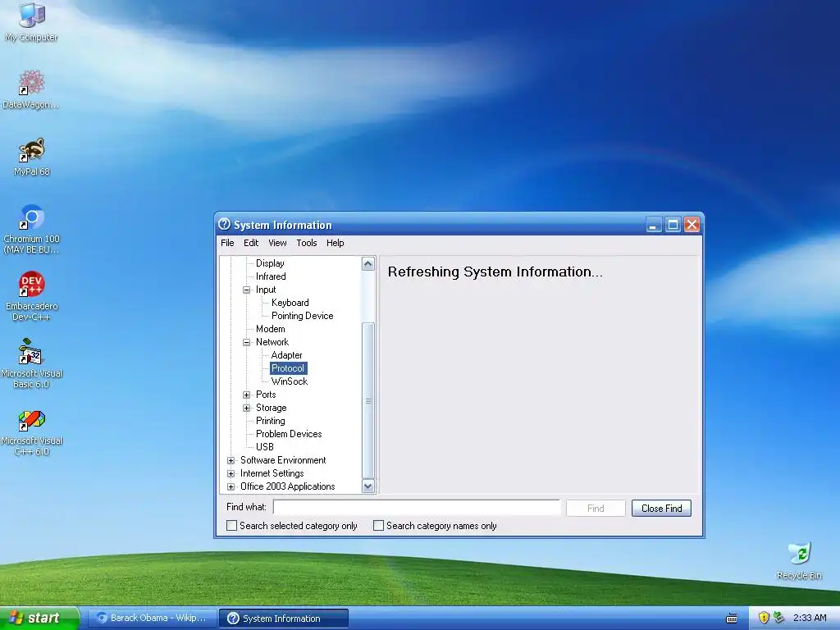
Task: Select Protocol under Network
Action: [x=288, y=368]
